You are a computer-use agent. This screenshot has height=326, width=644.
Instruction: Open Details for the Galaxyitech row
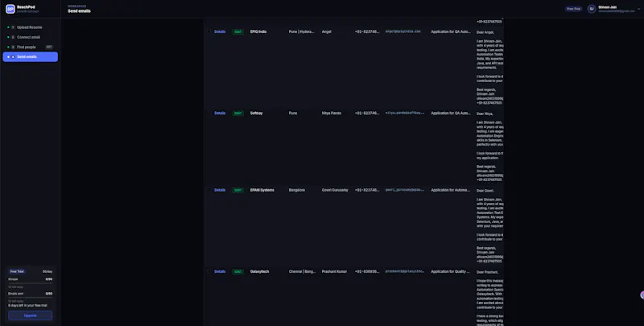(220, 271)
